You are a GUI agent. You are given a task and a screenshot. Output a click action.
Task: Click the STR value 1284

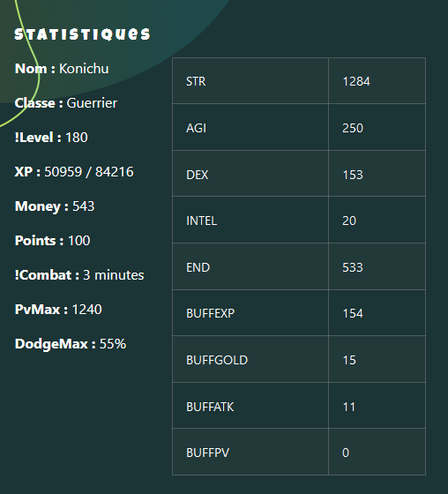pyautogui.click(x=356, y=81)
